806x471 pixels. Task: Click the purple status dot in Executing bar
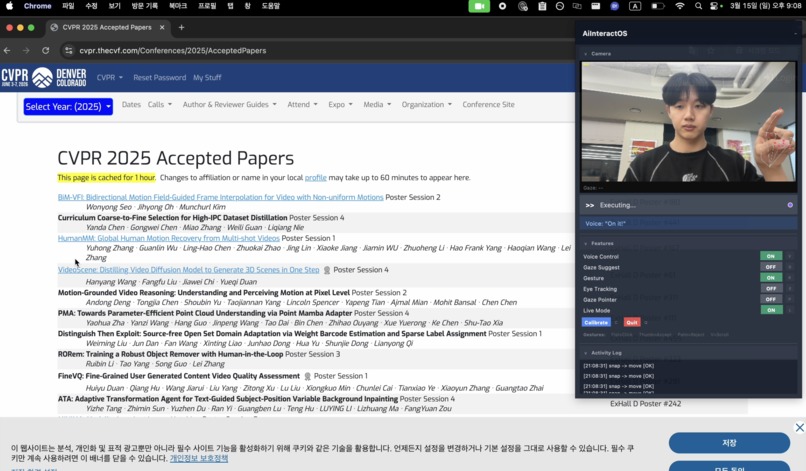(790, 205)
